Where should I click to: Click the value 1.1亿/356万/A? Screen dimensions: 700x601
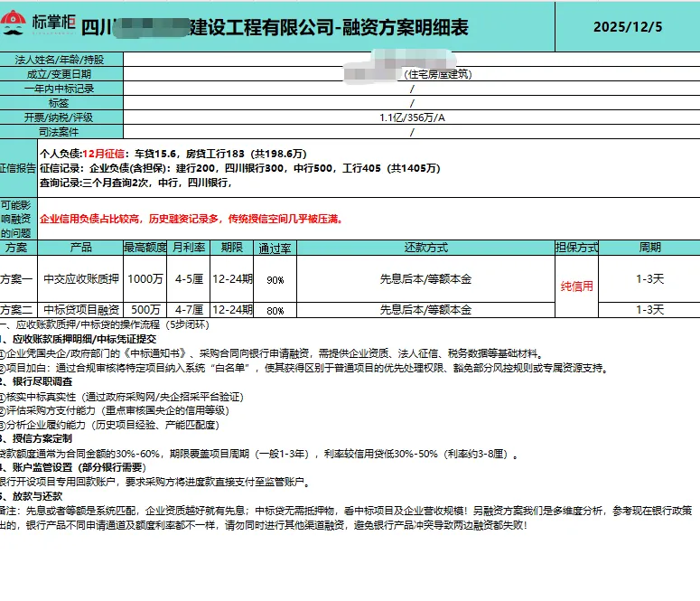tap(412, 117)
